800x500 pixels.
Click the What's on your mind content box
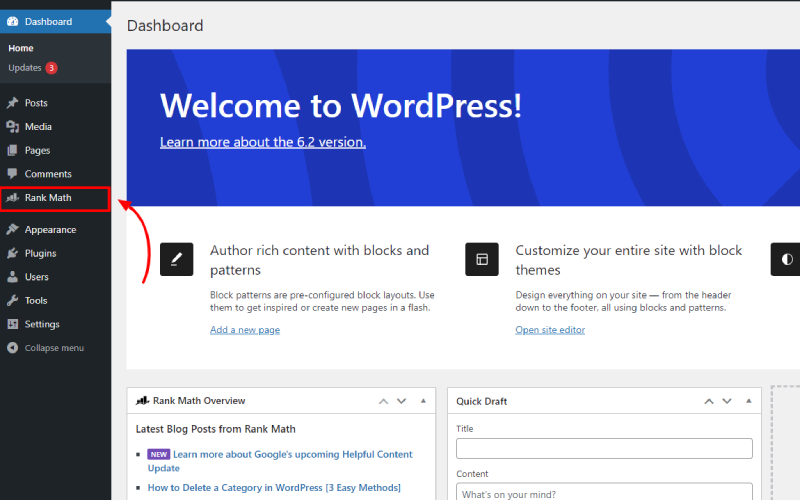pyautogui.click(x=604, y=492)
